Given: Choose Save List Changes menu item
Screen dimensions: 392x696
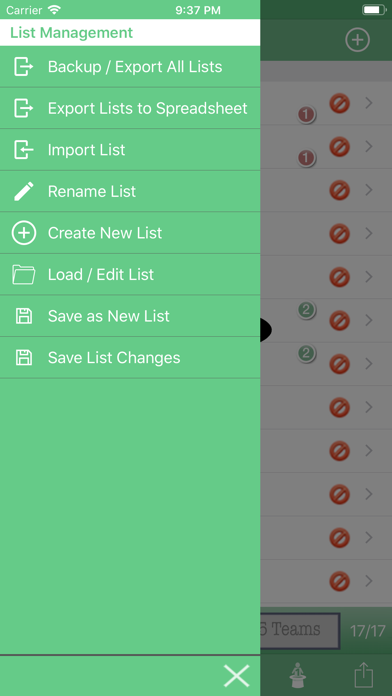Looking at the screenshot, I should tap(130, 358).
